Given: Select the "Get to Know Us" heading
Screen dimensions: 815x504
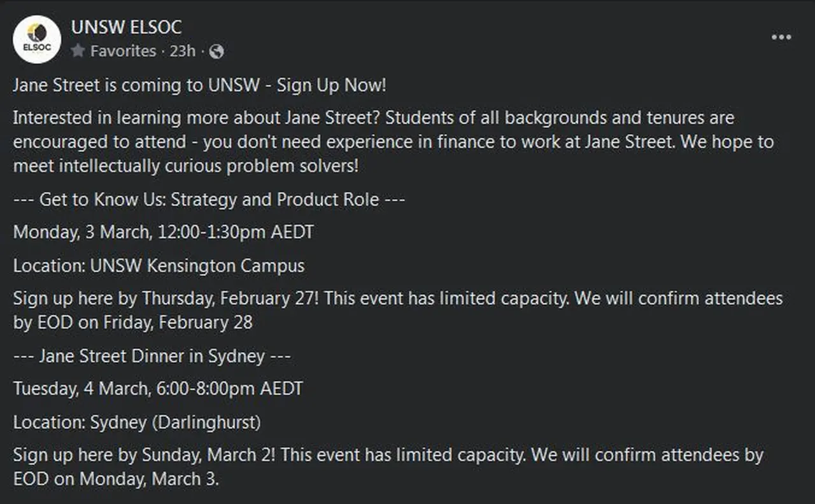Looking at the screenshot, I should (x=209, y=200).
